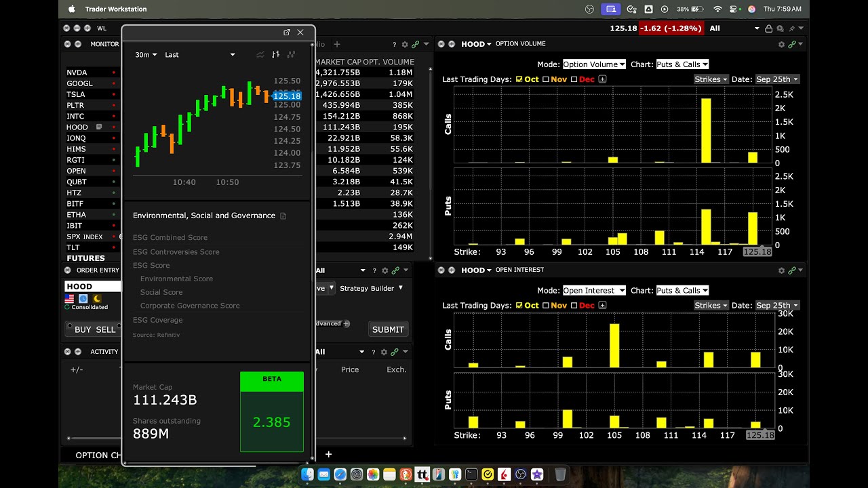
Task: Toggle Nov checkbox in Option Volume panel
Action: (546, 79)
